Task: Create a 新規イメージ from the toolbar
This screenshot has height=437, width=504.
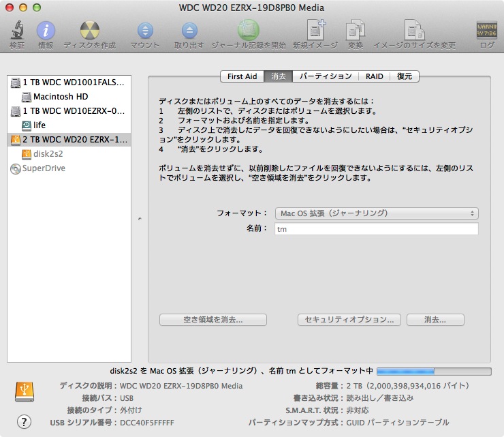Action: pyautogui.click(x=315, y=31)
